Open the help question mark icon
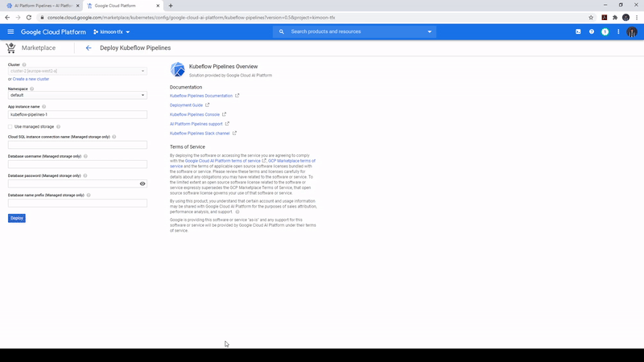The width and height of the screenshot is (644, 362). click(x=592, y=31)
